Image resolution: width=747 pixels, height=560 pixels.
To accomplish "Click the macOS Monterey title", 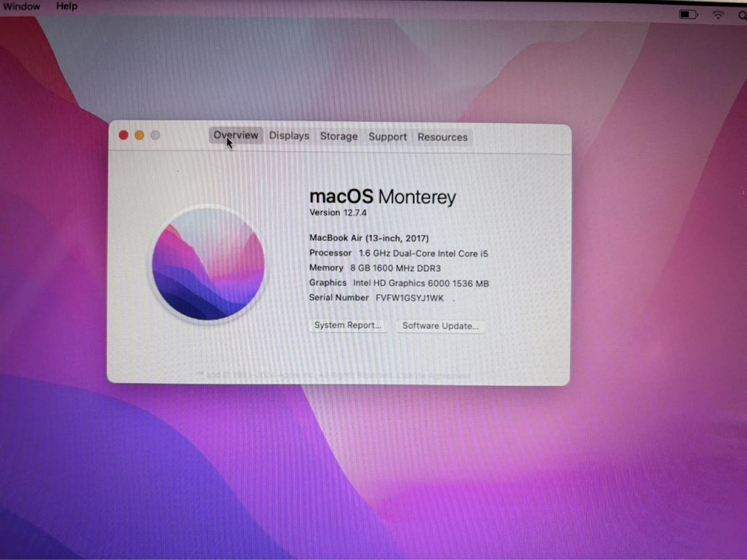I will point(382,197).
